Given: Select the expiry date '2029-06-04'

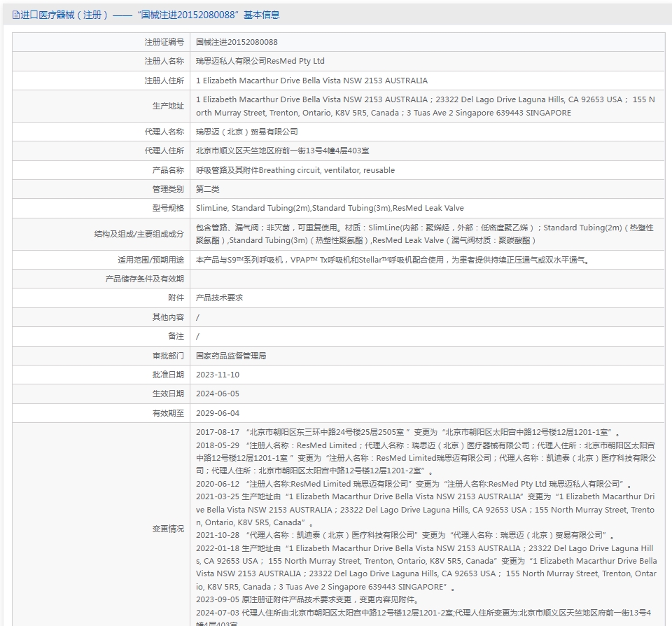Looking at the screenshot, I should pyautogui.click(x=218, y=413).
